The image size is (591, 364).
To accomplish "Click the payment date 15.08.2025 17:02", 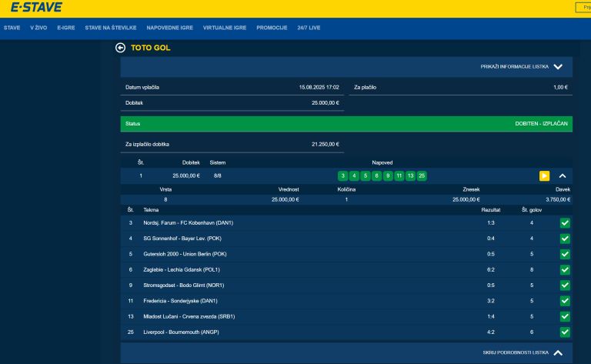I will click(319, 88).
